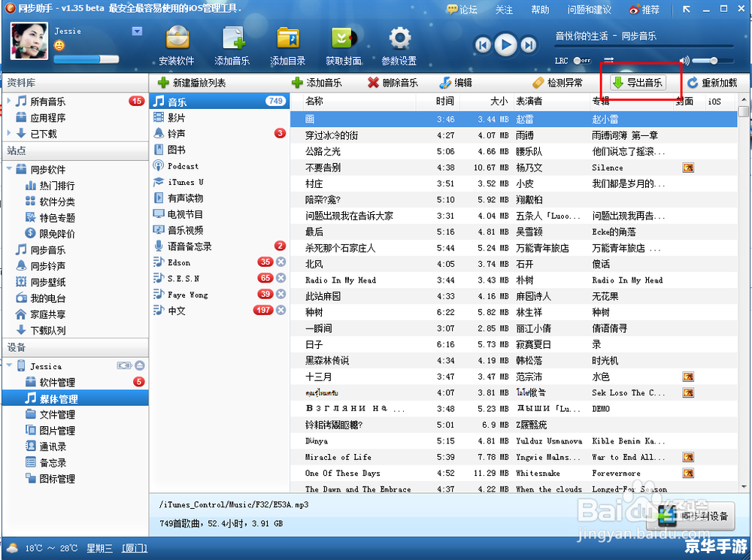
Task: Mute the volume speaker icon
Action: click(684, 60)
